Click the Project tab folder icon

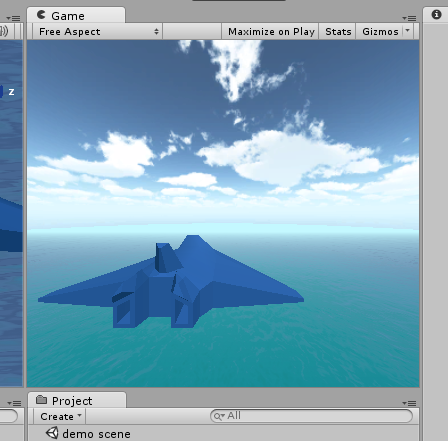41,399
